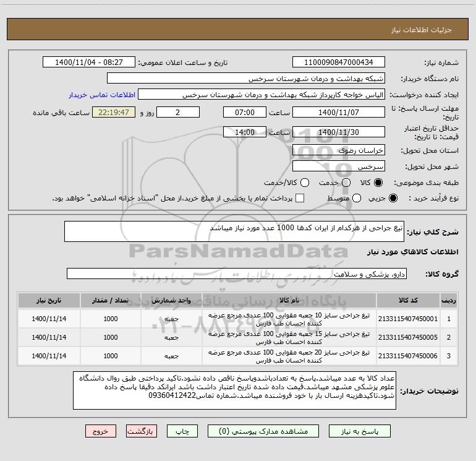Click unit جعبه in row 3
This screenshot has width=476, height=461.
pos(171,356)
